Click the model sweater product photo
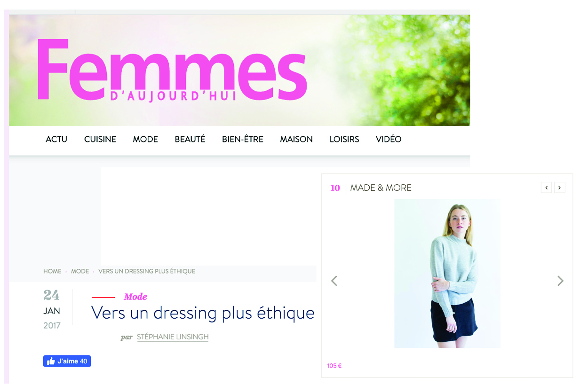Screen dimensions: 588x392 (447, 274)
